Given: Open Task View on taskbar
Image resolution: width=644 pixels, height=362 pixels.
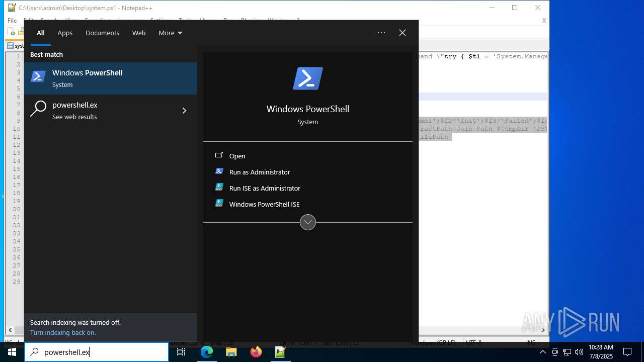Looking at the screenshot, I should [x=181, y=352].
